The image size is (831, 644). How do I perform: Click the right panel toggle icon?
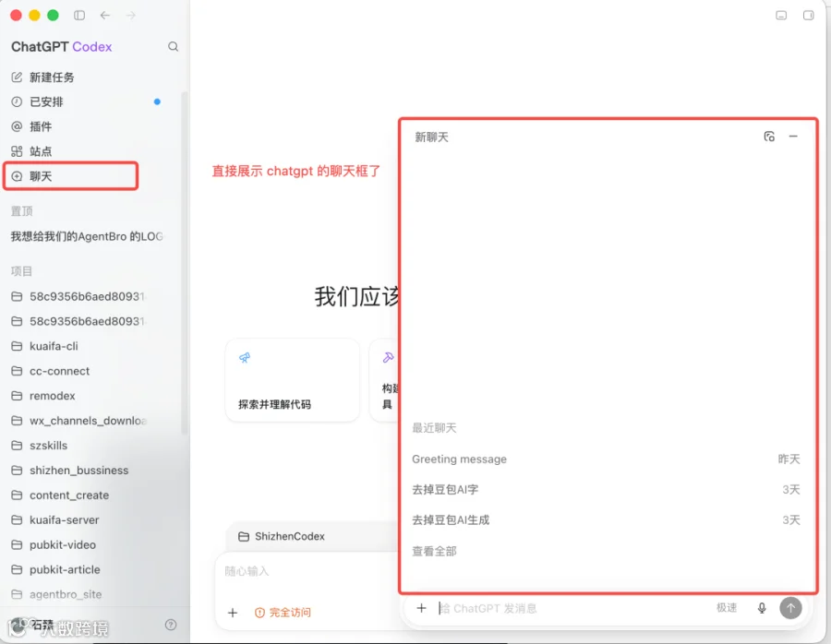(x=808, y=16)
